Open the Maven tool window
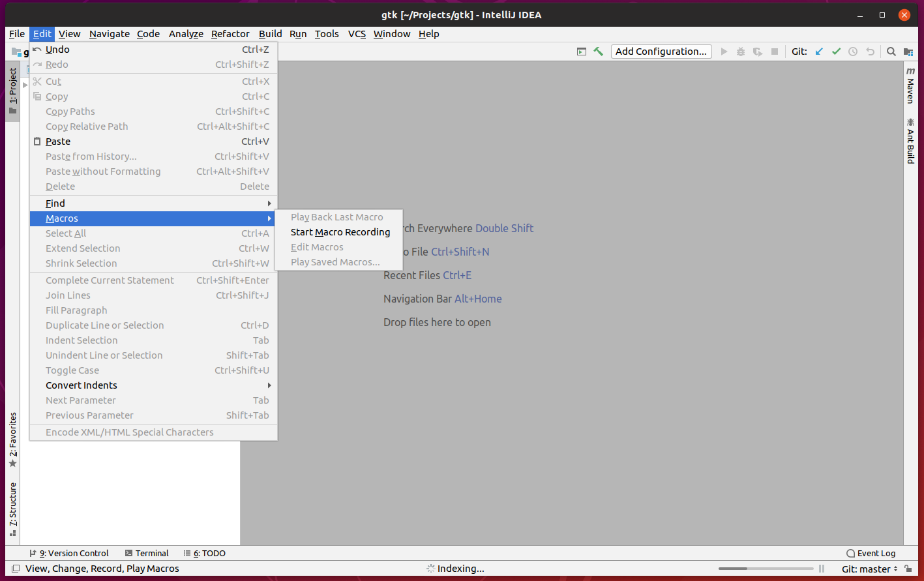Viewport: 924px width, 581px height. tap(910, 85)
